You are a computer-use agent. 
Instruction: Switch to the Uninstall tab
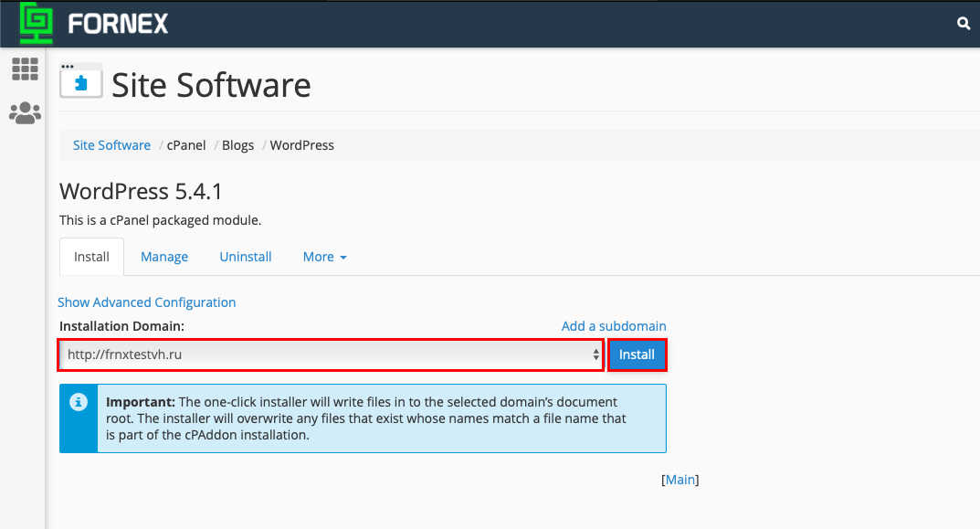pos(246,257)
